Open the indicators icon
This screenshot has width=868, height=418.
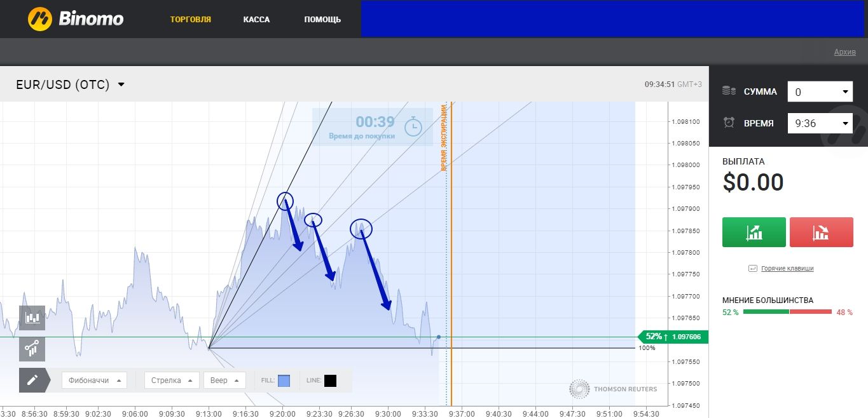tap(32, 349)
